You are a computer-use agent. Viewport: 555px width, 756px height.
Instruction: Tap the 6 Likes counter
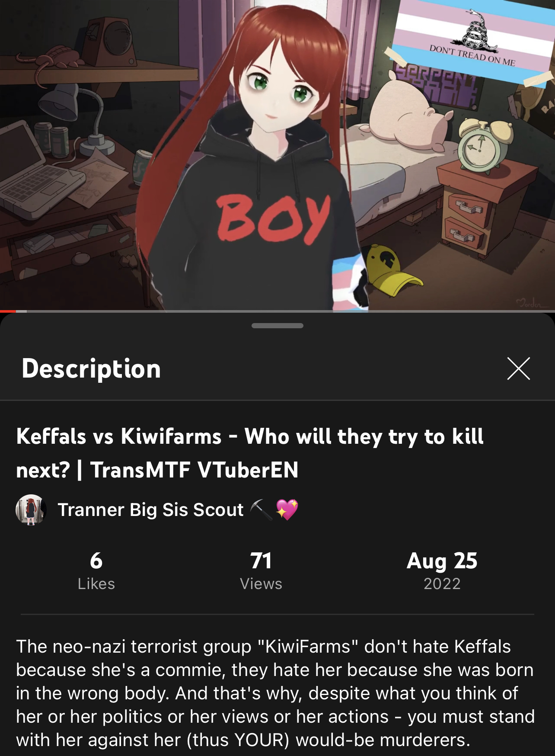click(x=96, y=570)
